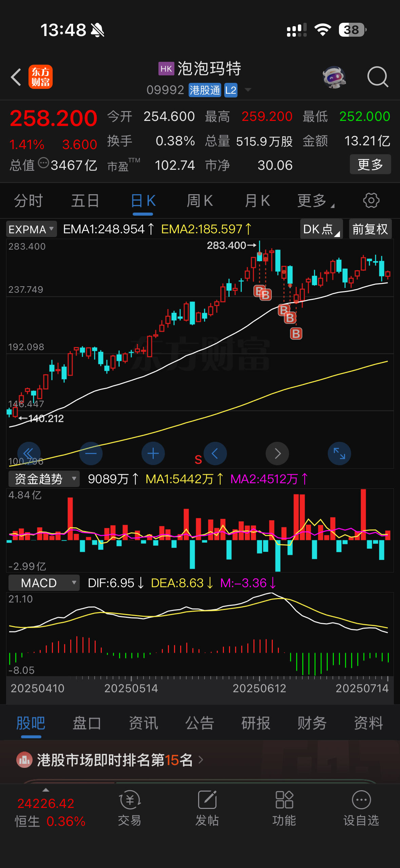The width and height of the screenshot is (400, 868).
Task: Tap the lowest B signal marker
Action: [x=296, y=334]
